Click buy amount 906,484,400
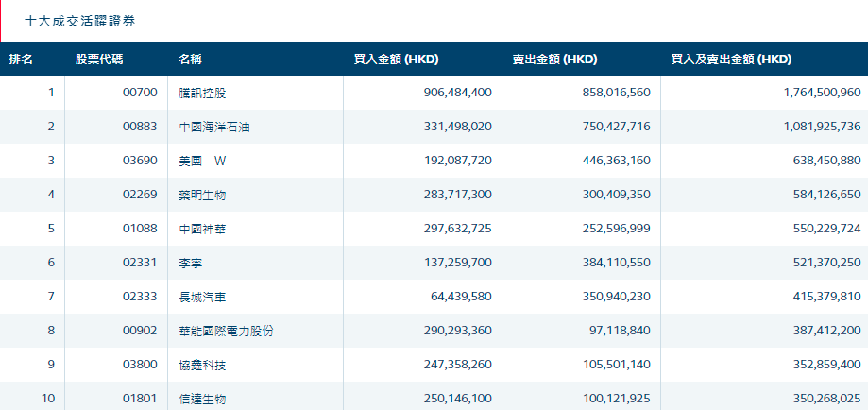This screenshot has width=868, height=410. pos(457,94)
